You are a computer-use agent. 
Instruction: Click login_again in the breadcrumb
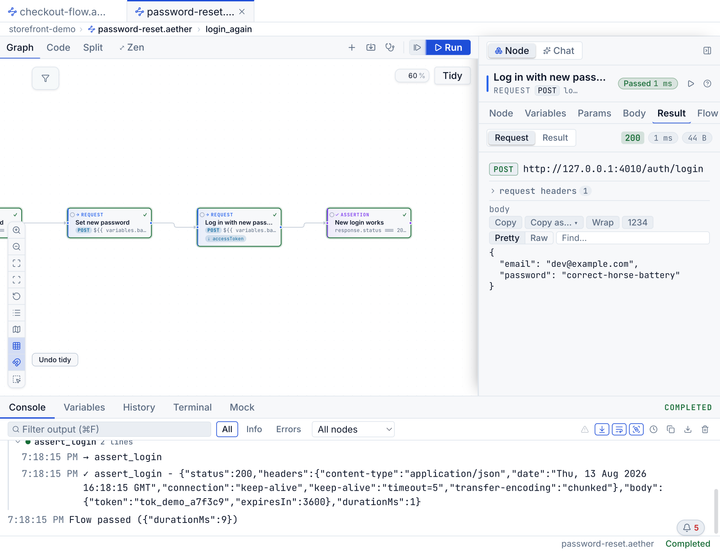click(x=229, y=29)
